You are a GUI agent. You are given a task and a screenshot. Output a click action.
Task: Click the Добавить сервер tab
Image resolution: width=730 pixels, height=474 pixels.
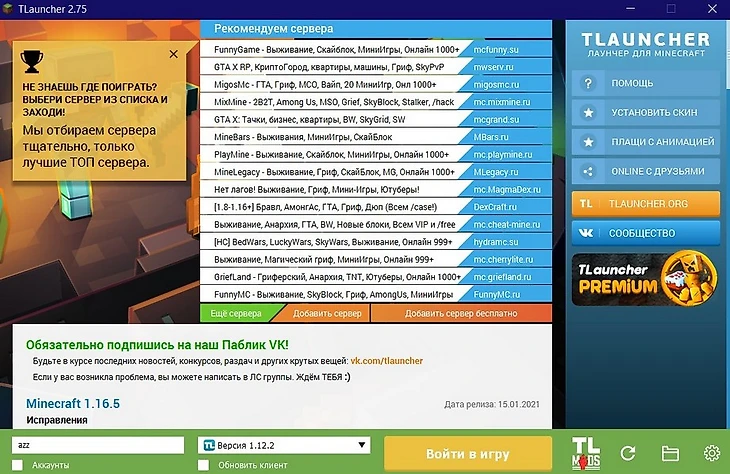[x=327, y=313]
